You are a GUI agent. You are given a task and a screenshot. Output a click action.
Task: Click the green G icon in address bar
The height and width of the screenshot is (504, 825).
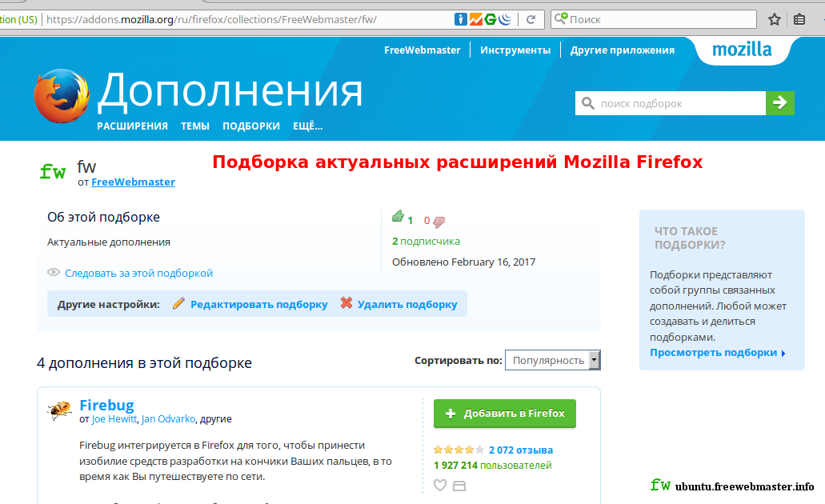pos(491,19)
